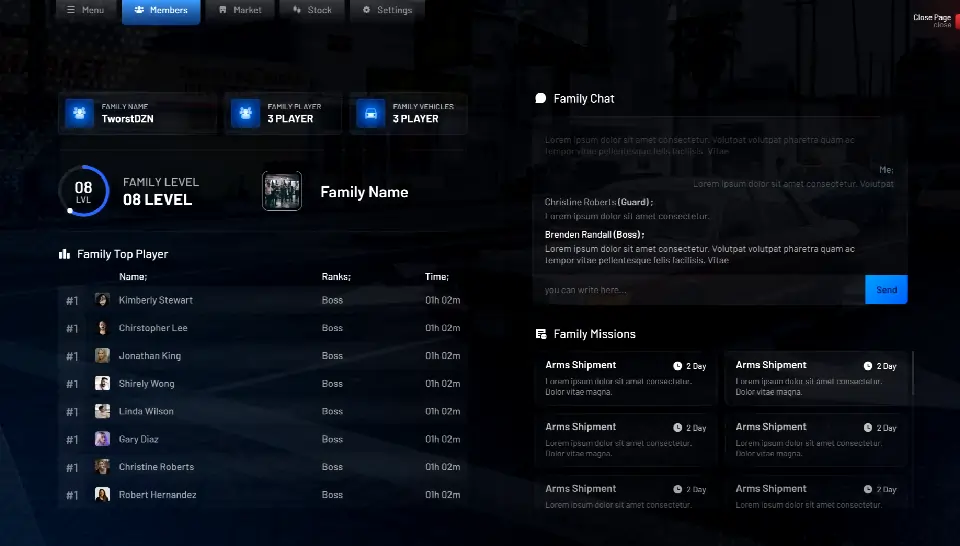Click the Family Player icon
The width and height of the screenshot is (960, 546).
[246, 113]
